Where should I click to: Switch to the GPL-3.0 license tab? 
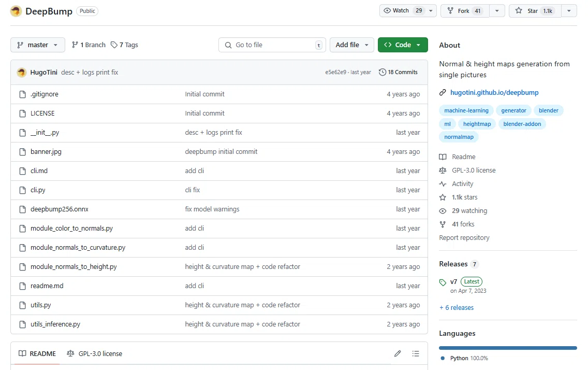[95, 353]
